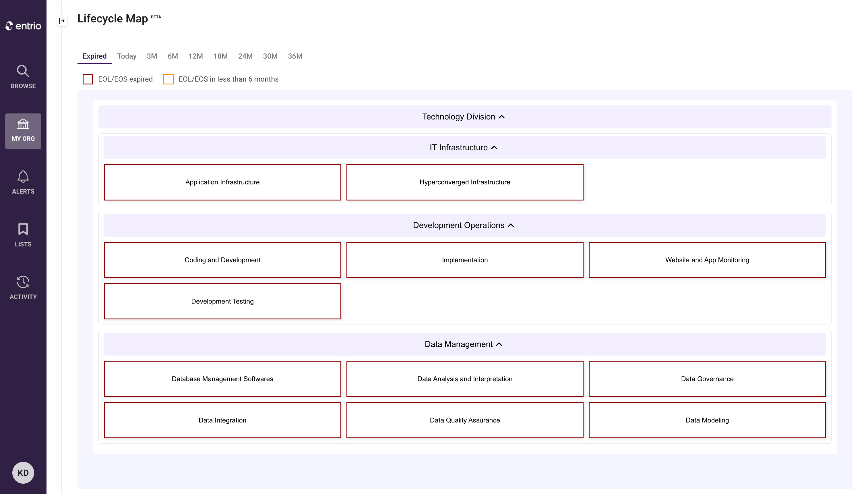
Task: Open the Website and App Monitoring card
Action: [707, 260]
